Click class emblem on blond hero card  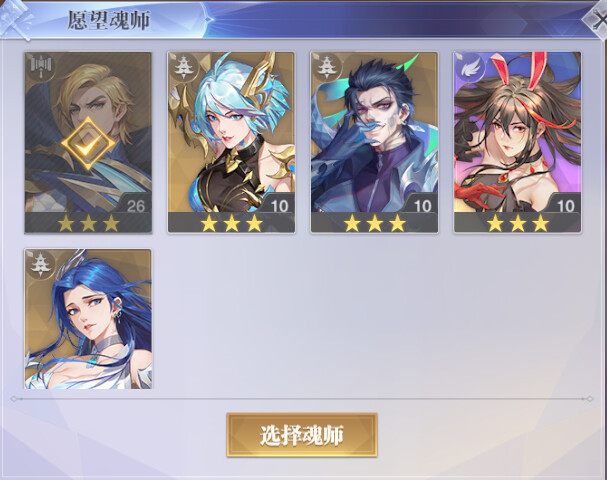coord(40,68)
